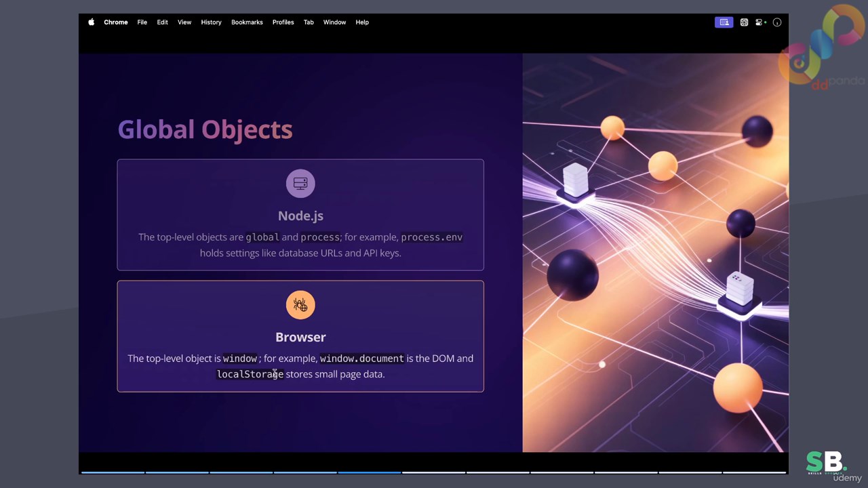Open the Bookmarks menu
This screenshot has height=488, width=868.
[247, 22]
